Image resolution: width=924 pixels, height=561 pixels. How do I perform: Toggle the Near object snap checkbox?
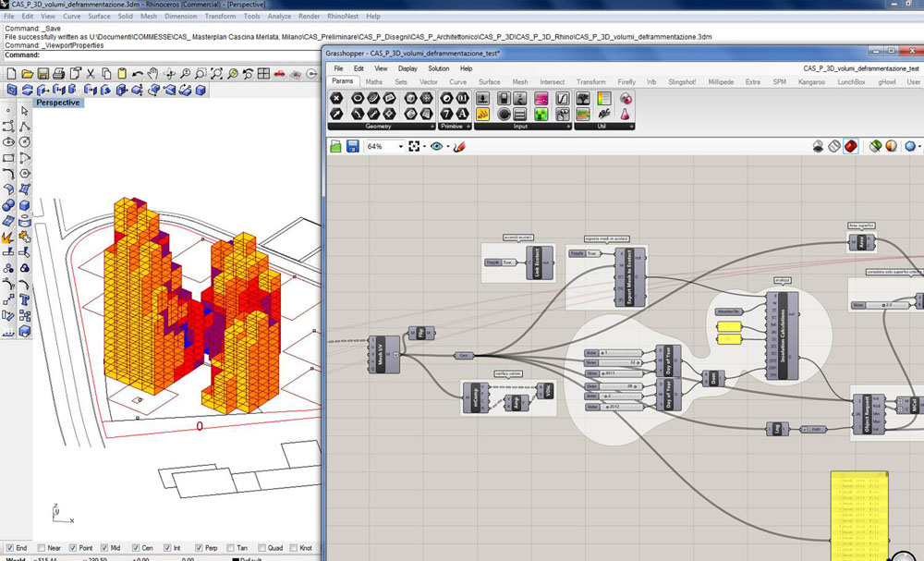click(x=42, y=548)
